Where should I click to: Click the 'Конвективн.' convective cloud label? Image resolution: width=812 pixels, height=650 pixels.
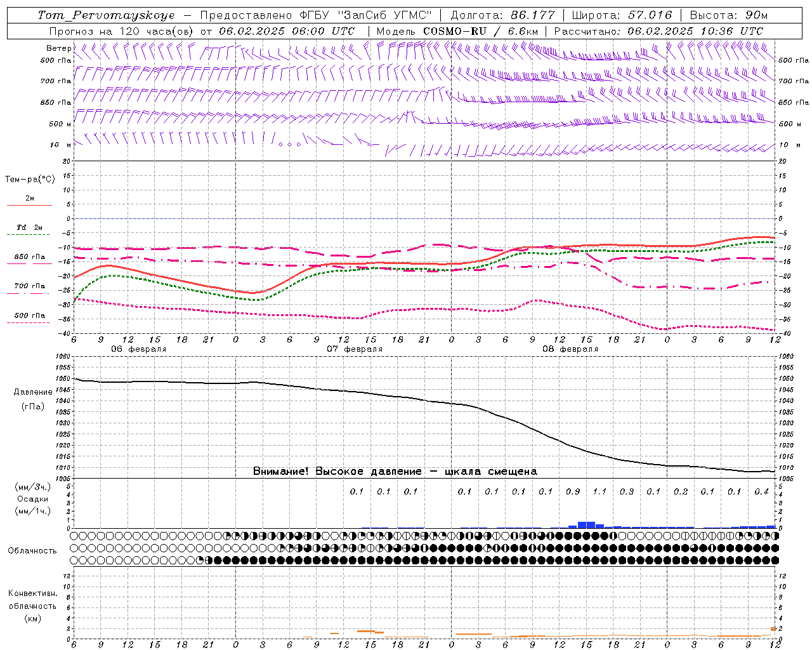pos(32,594)
